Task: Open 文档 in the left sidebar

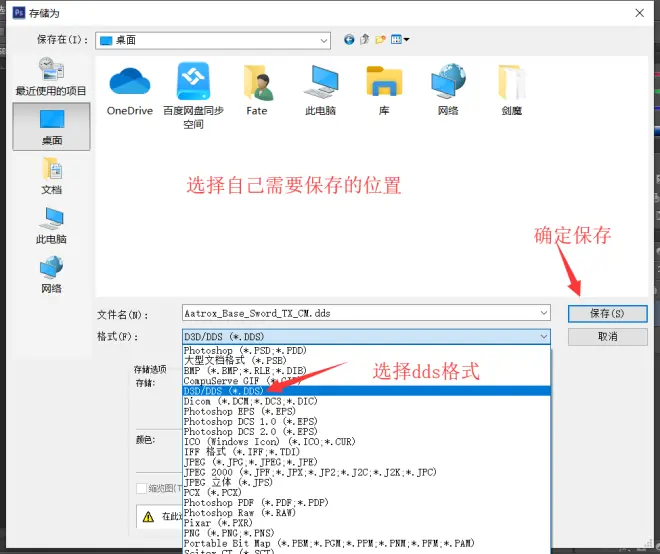Action: (51, 176)
